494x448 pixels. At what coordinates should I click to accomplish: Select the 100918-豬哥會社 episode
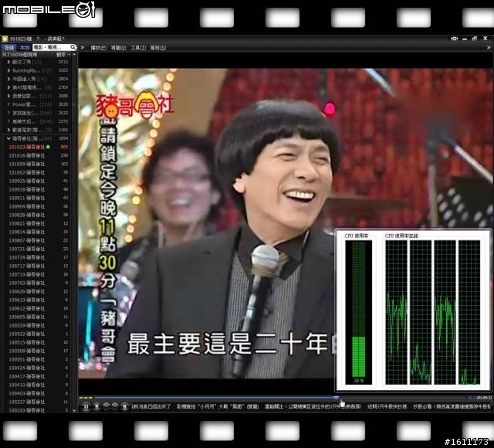tap(27, 189)
